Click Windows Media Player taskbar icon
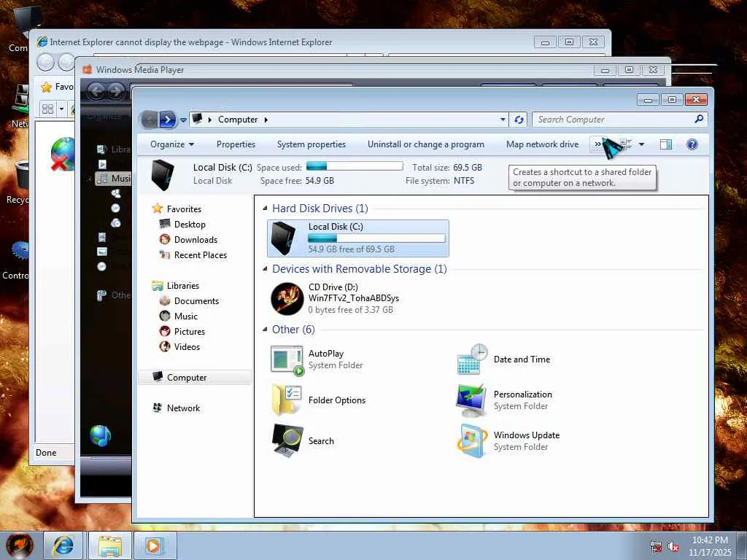Viewport: 747px width, 560px height. [x=155, y=545]
